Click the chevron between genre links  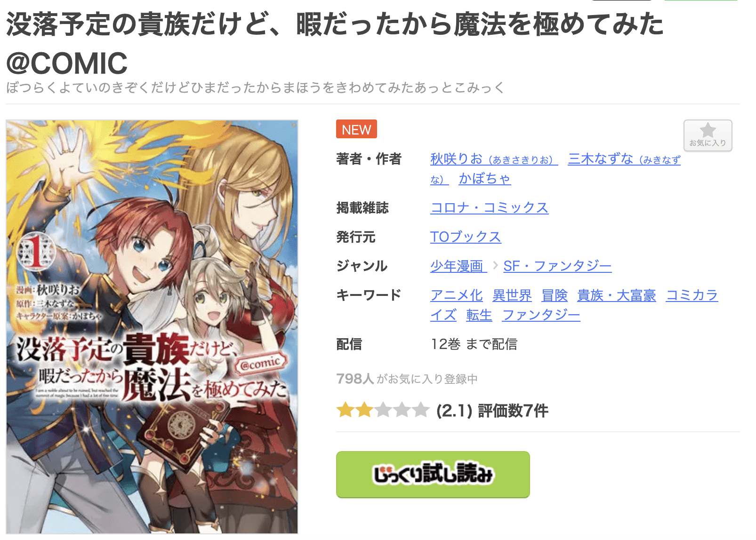click(x=495, y=266)
